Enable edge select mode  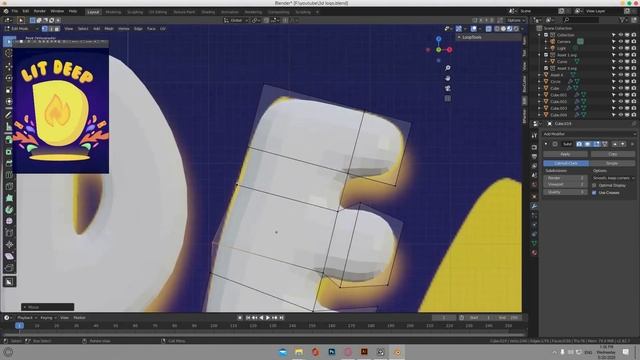51,29
